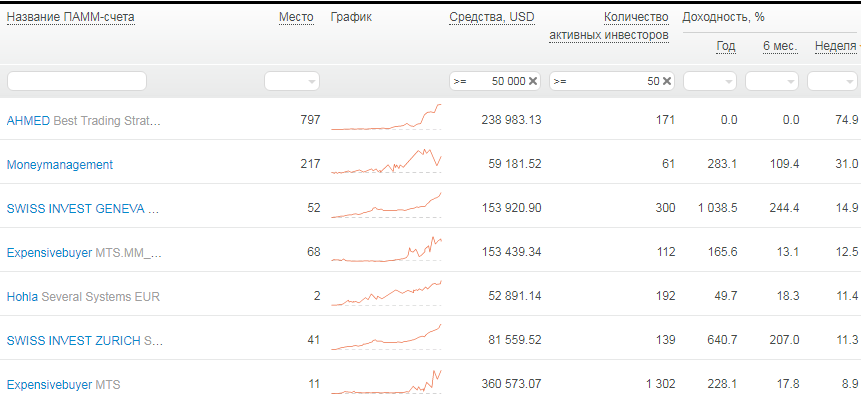Clear the funds filter 50 000 with X
Screen dimensions: 861x398
(x=533, y=81)
